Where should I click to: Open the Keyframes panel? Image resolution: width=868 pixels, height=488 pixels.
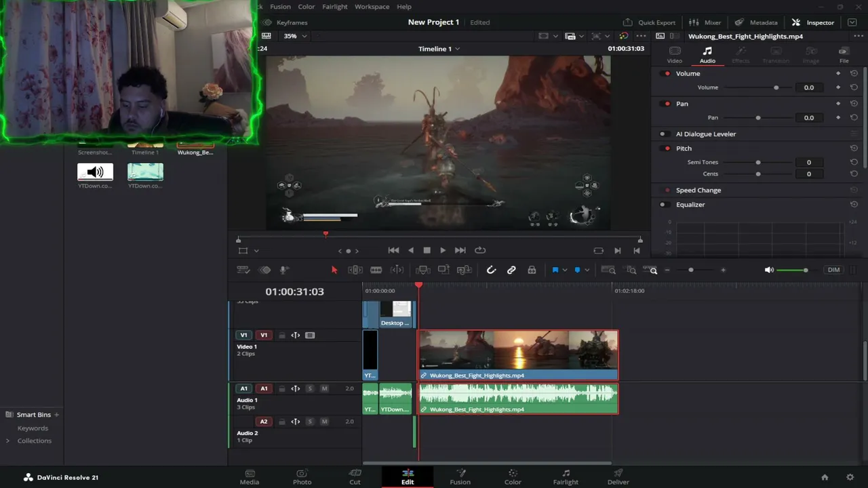coord(285,22)
